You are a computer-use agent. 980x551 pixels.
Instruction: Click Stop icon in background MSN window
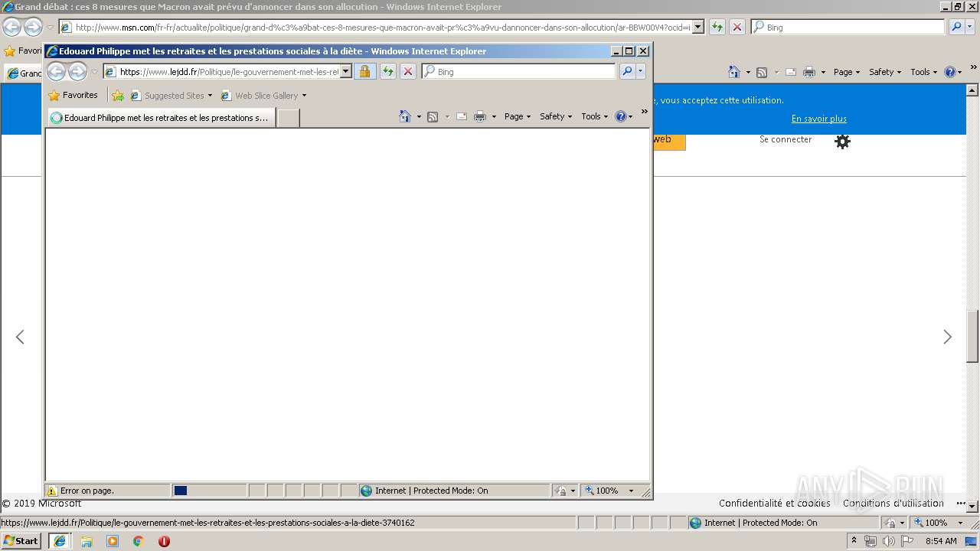point(737,27)
